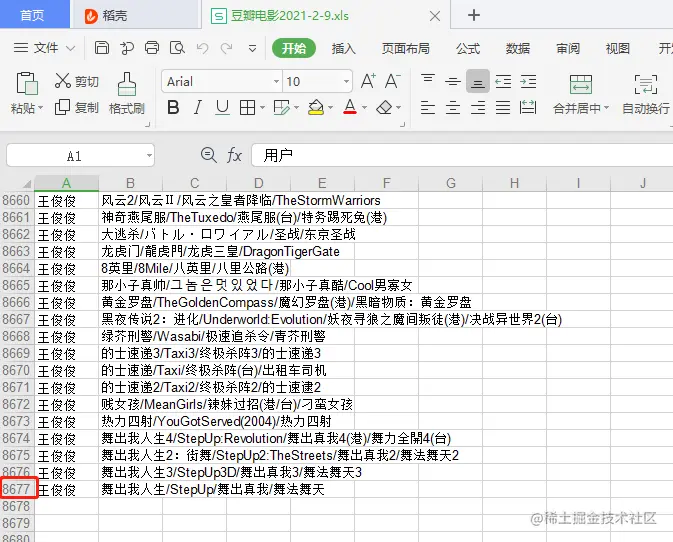Expand the borders dropdown arrow
Screen dimensions: 673x542
click(262, 107)
